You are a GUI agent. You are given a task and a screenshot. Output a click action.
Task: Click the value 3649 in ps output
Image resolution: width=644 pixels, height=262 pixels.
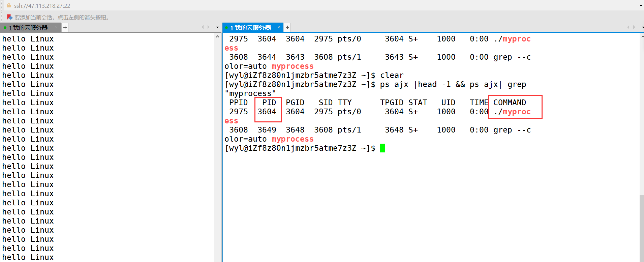(267, 130)
